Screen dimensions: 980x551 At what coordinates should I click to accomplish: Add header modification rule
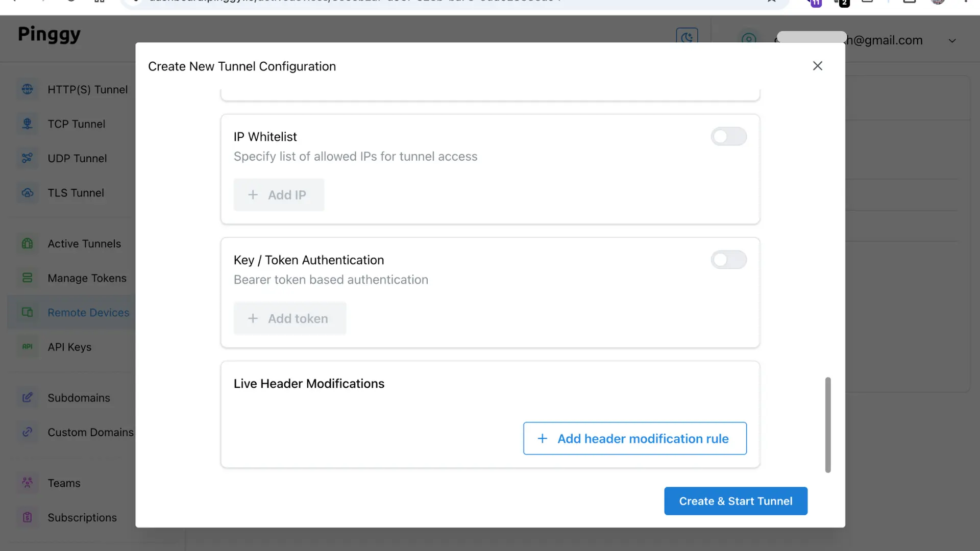pos(635,438)
